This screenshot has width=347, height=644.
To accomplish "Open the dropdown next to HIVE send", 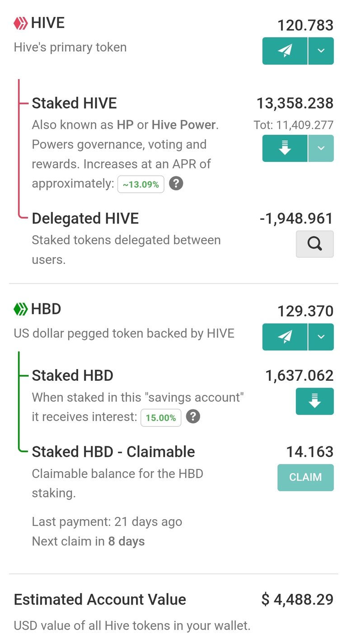I will (x=321, y=51).
